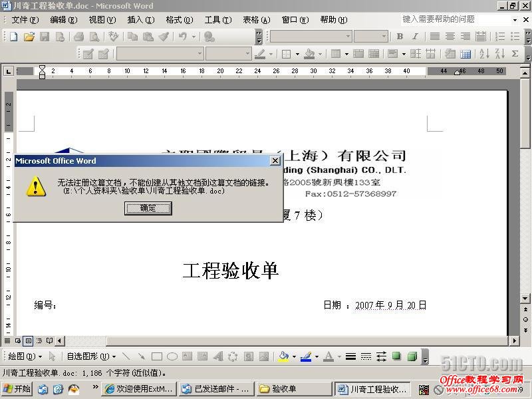Open the 自选图形(U) AutoShapes menu

tap(91, 356)
